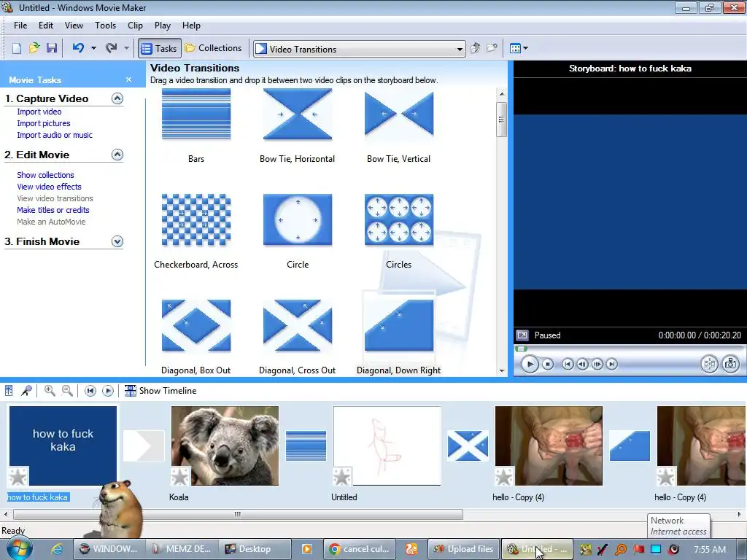
Task: Click the transitions list scroll down arrow
Action: point(502,370)
